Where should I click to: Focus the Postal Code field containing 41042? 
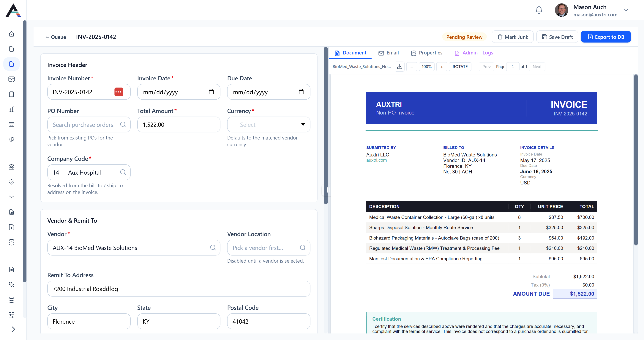pyautogui.click(x=269, y=321)
